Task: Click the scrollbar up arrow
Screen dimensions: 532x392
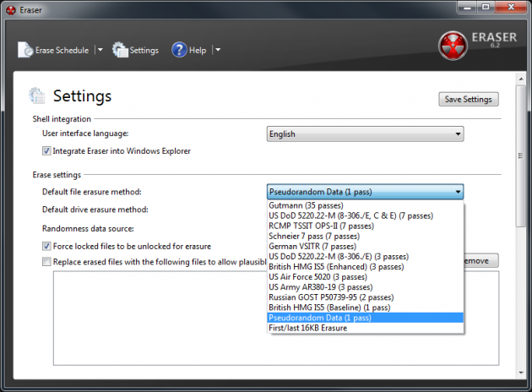Action: click(521, 79)
